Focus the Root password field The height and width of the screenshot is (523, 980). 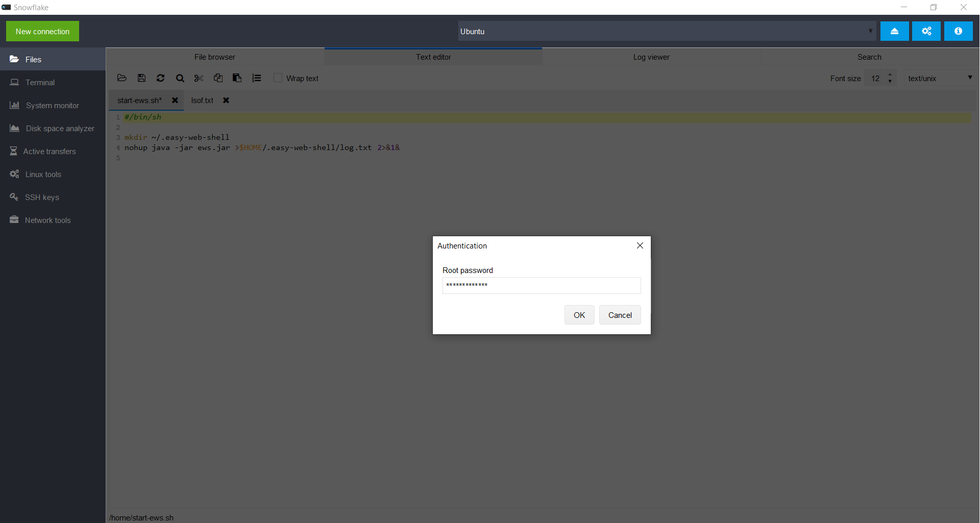pos(542,285)
